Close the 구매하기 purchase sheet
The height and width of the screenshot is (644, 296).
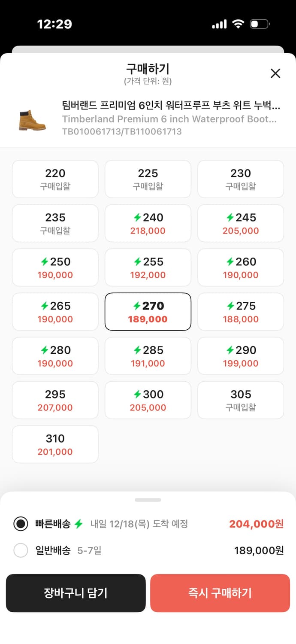click(x=275, y=73)
